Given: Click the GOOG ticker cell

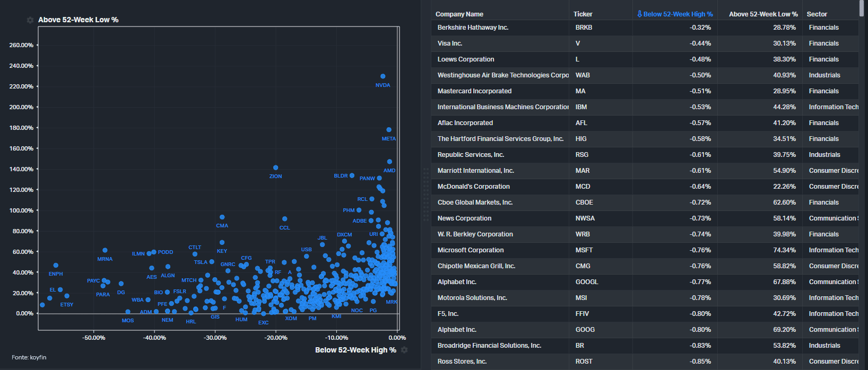Looking at the screenshot, I should [585, 330].
